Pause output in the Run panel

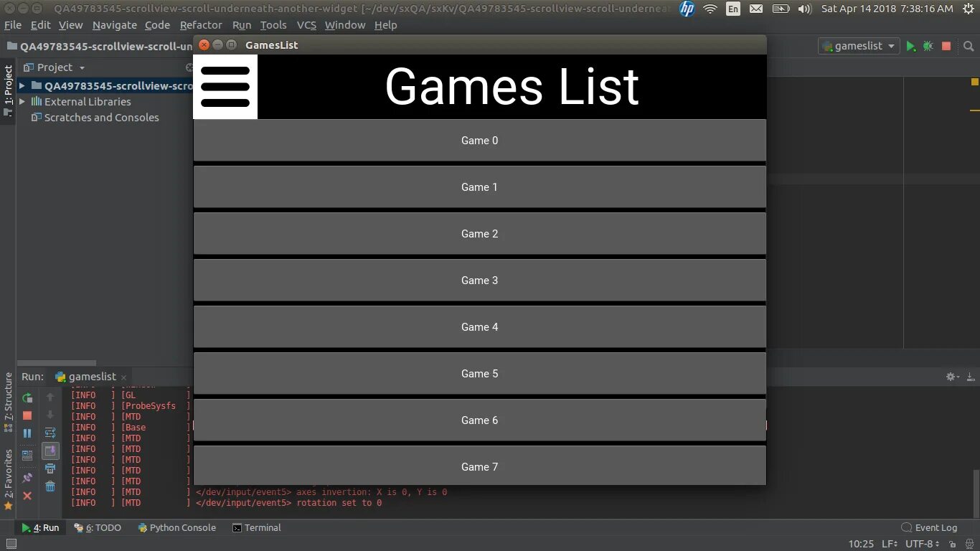point(27,433)
